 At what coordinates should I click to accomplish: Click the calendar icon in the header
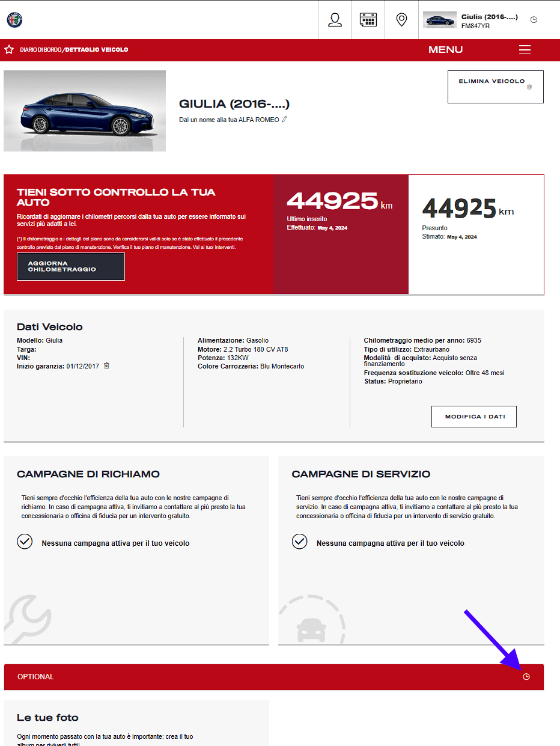(368, 20)
